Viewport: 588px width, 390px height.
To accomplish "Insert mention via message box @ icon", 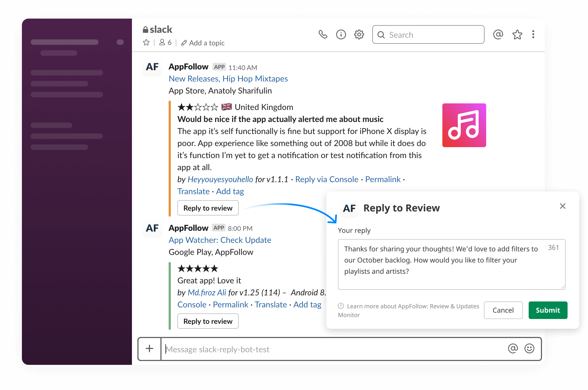I will tap(513, 349).
